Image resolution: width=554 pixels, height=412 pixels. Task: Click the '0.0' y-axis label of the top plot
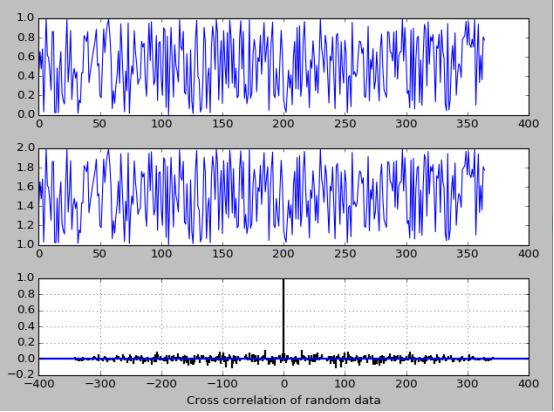pos(26,115)
